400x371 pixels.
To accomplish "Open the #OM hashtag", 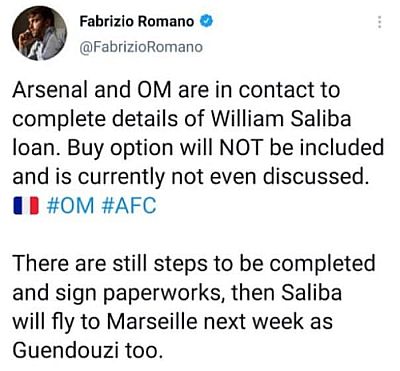I will coord(70,205).
